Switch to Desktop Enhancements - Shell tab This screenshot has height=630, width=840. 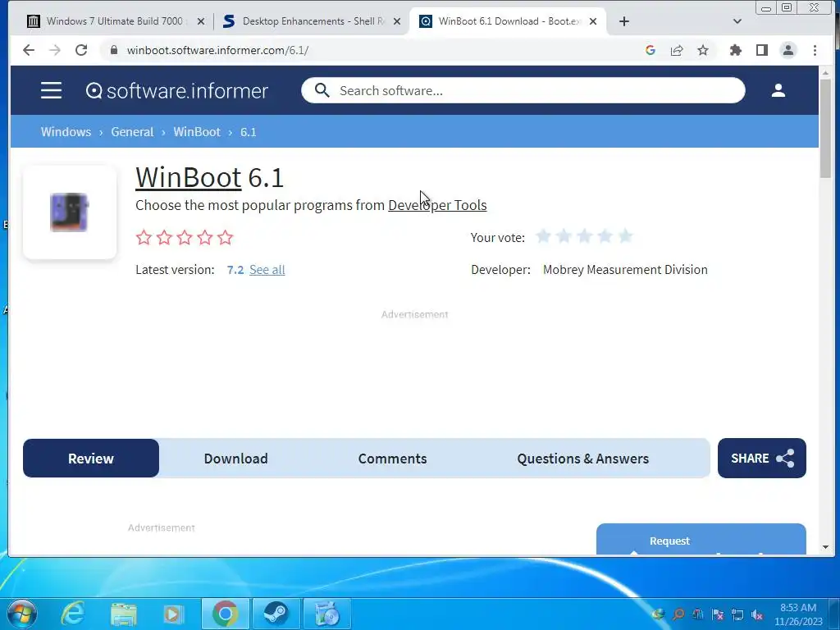[312, 21]
